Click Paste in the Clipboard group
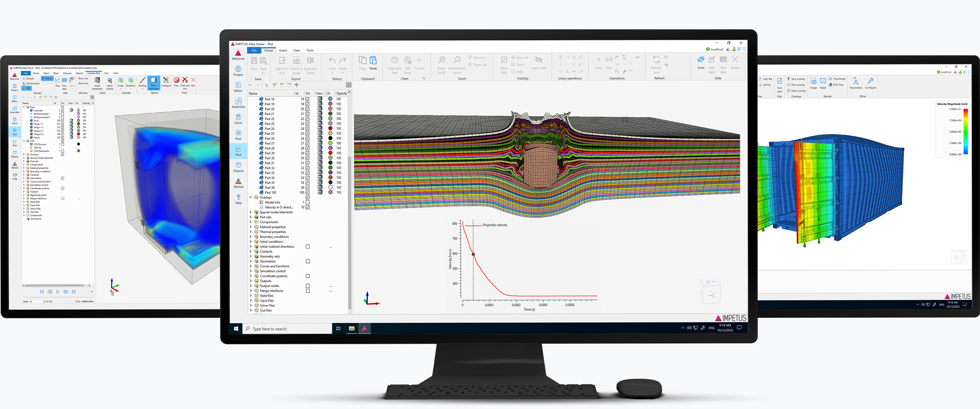 coord(373,63)
